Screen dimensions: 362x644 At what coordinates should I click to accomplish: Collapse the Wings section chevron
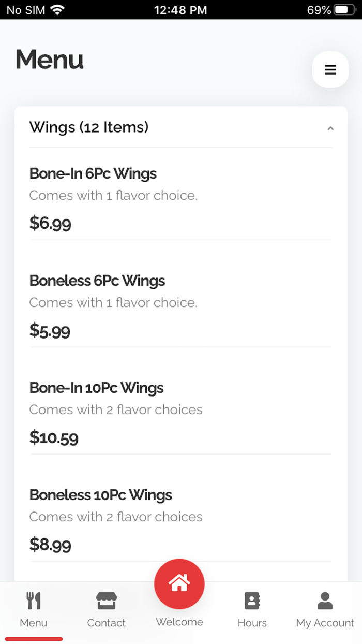click(x=330, y=128)
